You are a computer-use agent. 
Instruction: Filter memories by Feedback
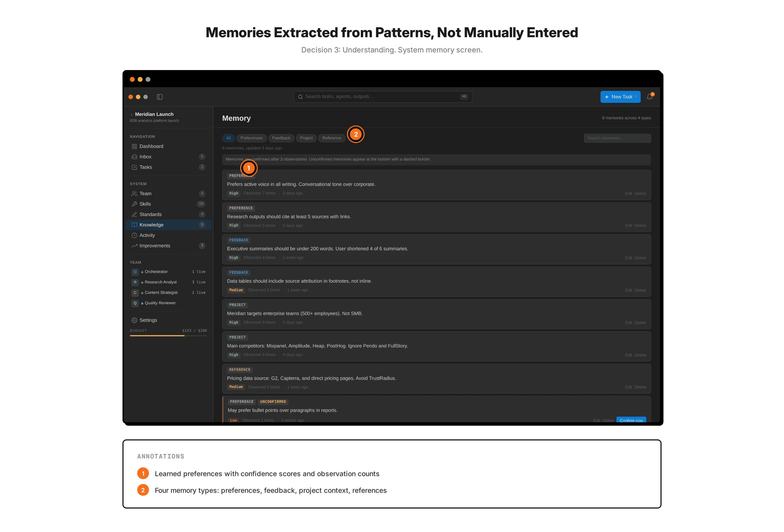tap(281, 138)
